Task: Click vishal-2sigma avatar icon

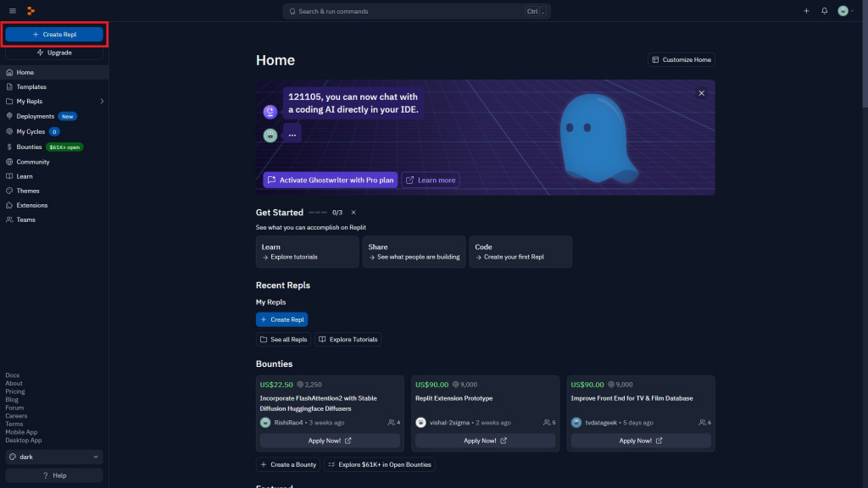Action: click(420, 423)
